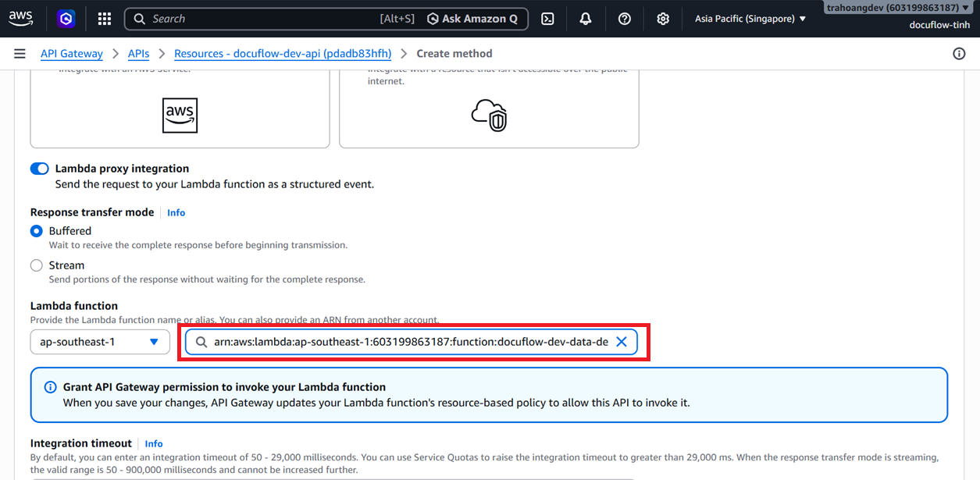Click the purple hexagon service shortcut icon

coord(66,19)
